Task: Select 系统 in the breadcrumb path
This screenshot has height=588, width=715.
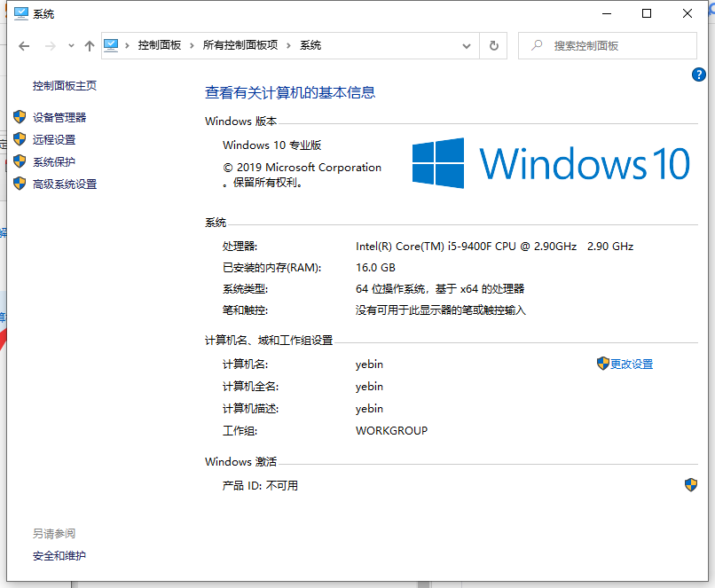Action: pos(310,45)
